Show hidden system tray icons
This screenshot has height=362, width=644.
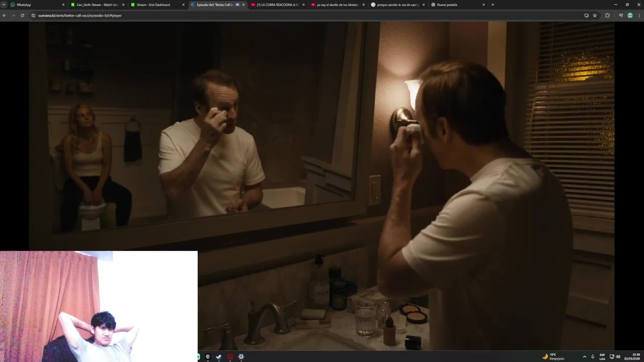tap(584, 356)
